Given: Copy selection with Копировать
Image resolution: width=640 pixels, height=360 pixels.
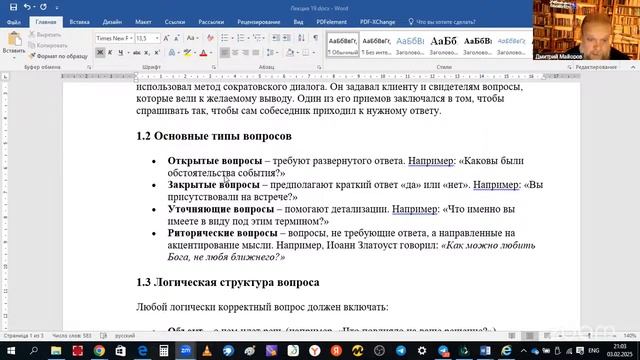Looking at the screenshot, I should (49, 45).
